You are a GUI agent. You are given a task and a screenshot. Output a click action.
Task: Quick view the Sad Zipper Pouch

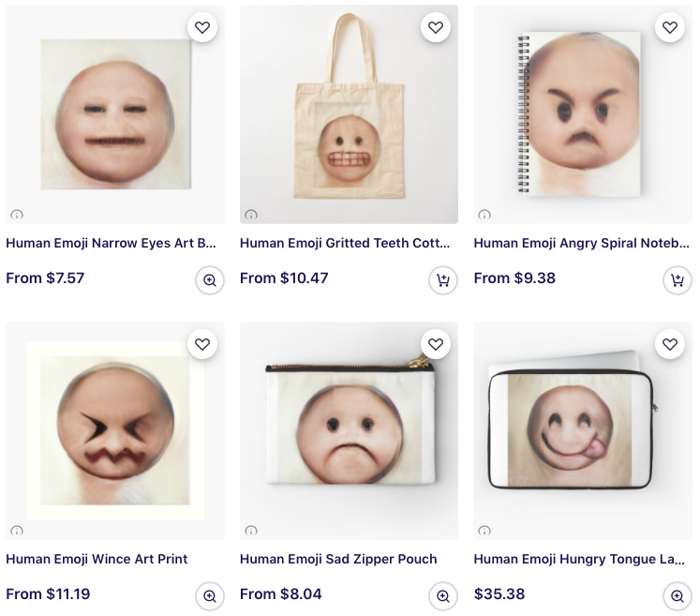(443, 595)
